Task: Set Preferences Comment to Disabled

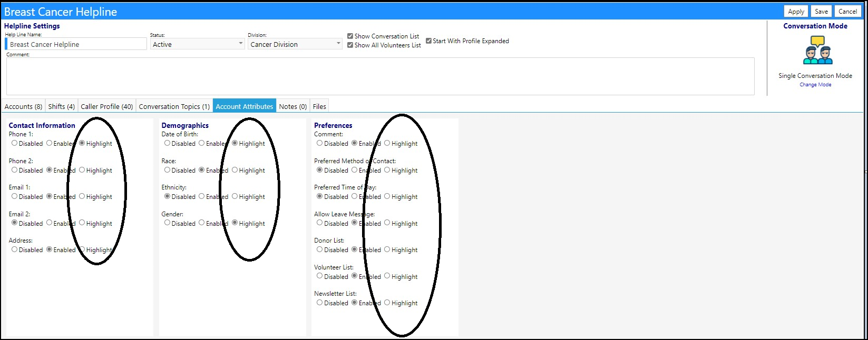Action: (x=319, y=143)
